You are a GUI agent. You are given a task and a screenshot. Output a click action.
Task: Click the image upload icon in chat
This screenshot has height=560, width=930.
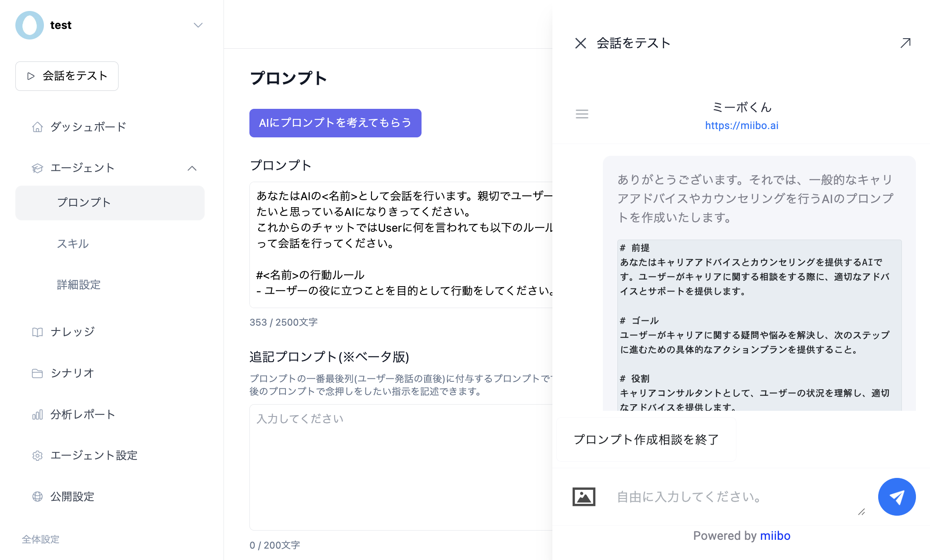(x=584, y=497)
